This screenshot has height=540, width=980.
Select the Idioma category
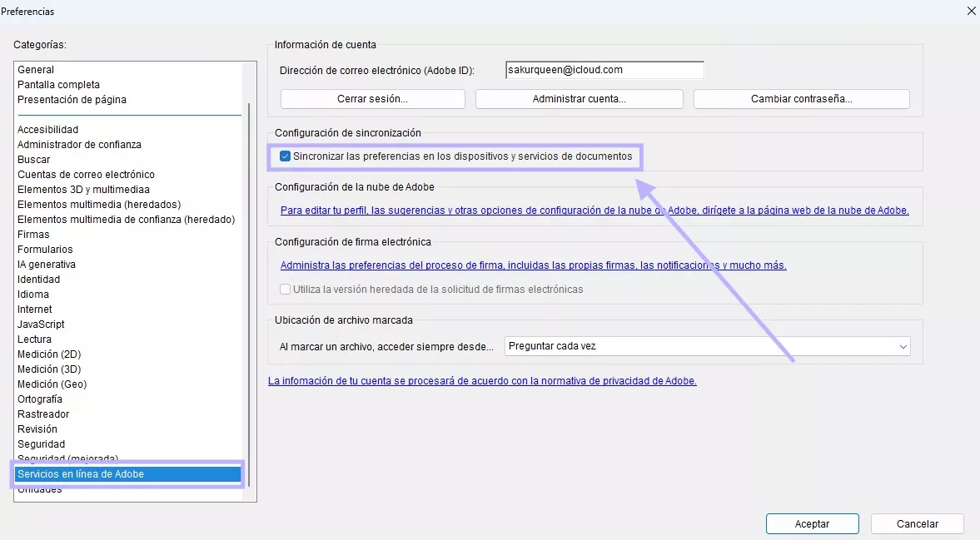tap(33, 295)
